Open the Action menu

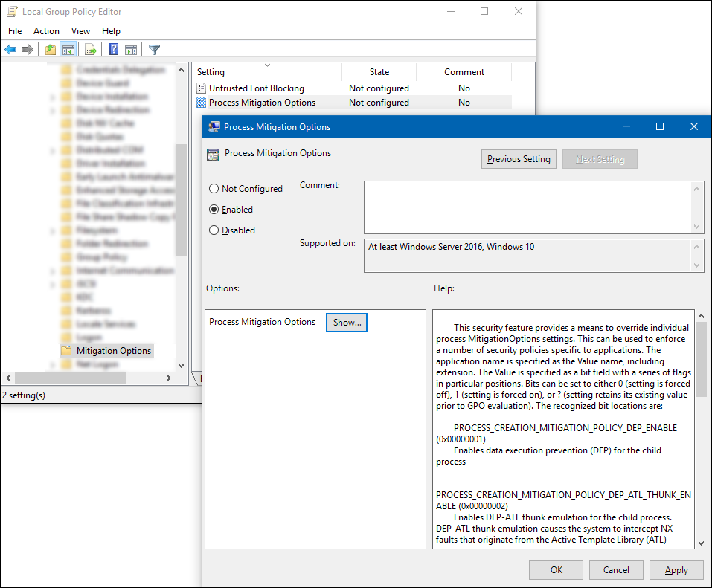point(46,31)
